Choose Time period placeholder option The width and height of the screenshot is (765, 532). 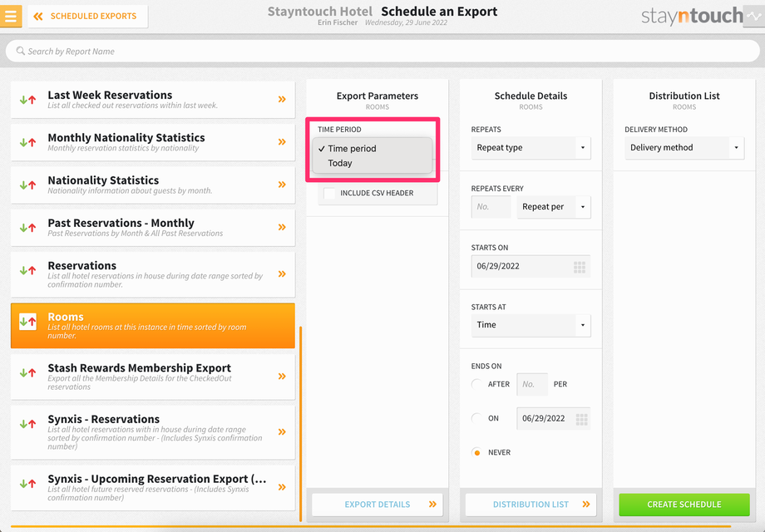coord(373,149)
